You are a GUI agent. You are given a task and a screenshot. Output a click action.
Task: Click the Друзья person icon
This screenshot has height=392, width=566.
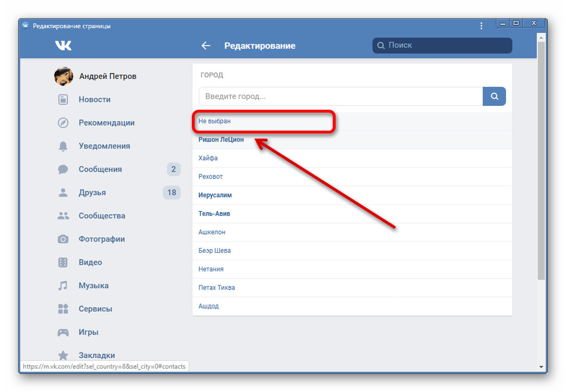[63, 192]
